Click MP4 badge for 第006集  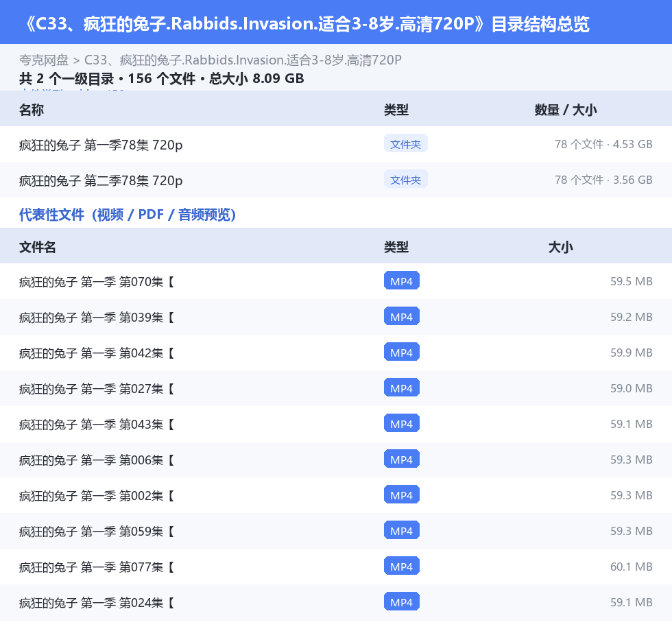[x=402, y=459]
